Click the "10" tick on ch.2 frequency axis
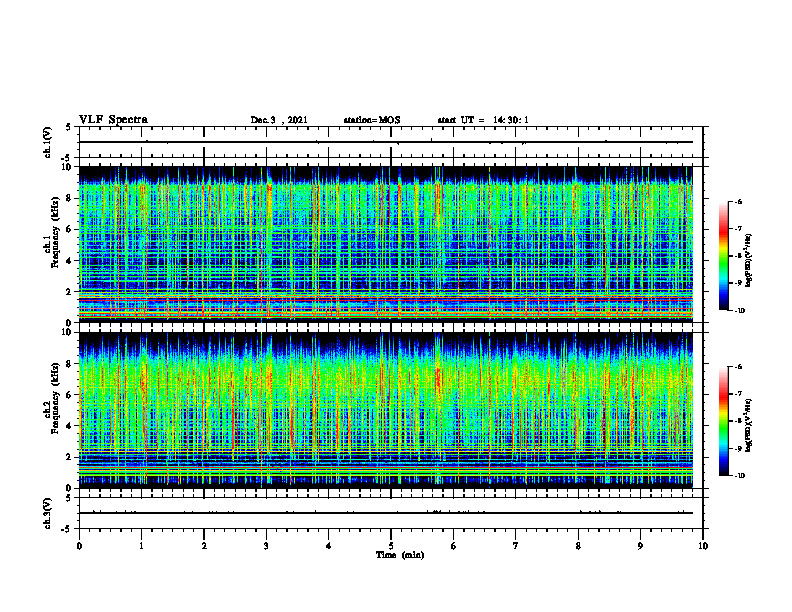 67,333
